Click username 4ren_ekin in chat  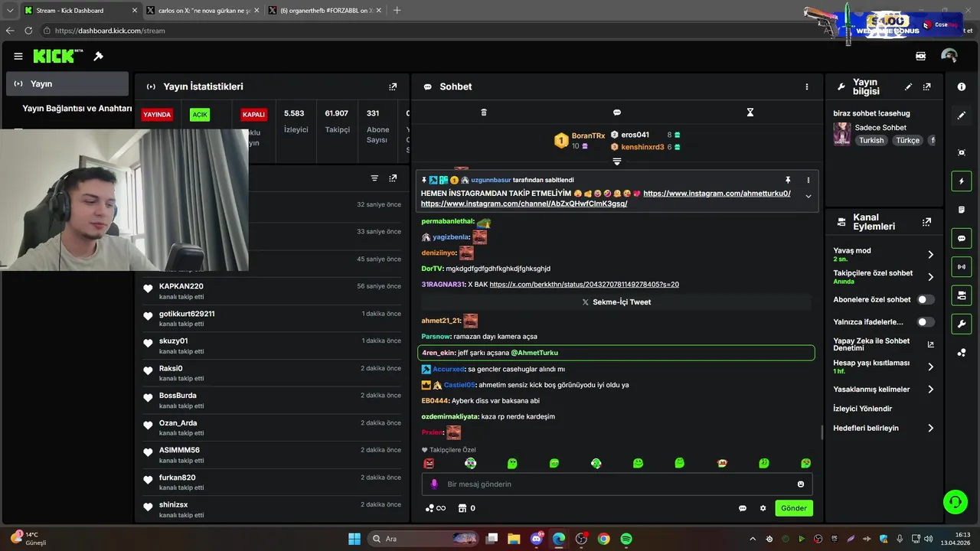tap(438, 353)
